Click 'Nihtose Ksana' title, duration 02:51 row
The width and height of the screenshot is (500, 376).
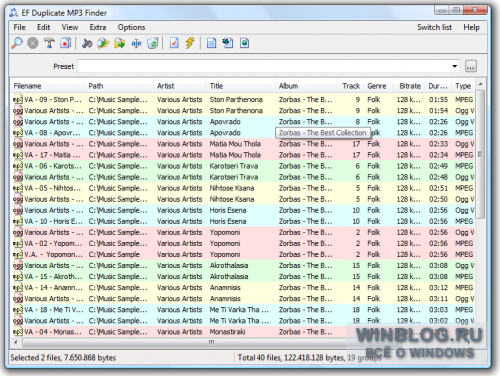(232, 188)
